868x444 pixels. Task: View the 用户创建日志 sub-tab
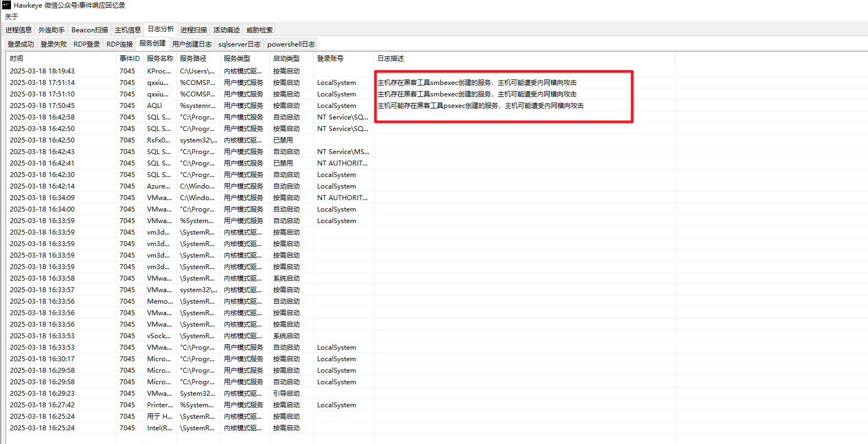[192, 44]
